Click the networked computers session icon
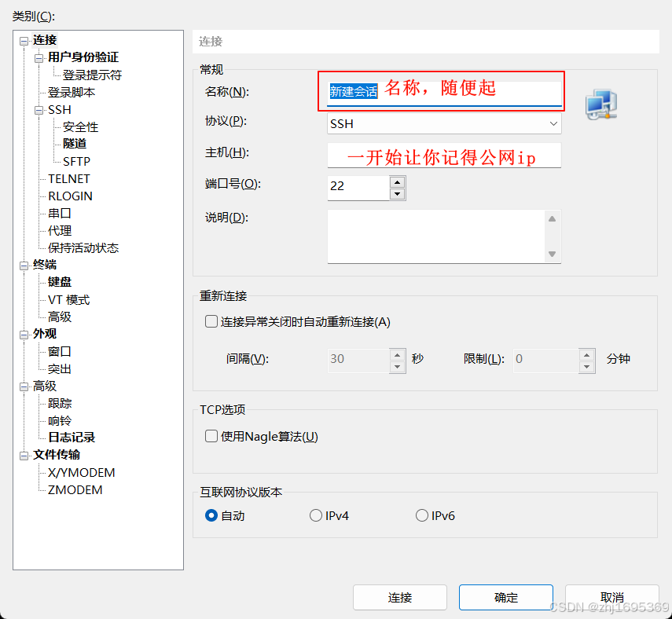The height and width of the screenshot is (619, 672). pos(600,104)
